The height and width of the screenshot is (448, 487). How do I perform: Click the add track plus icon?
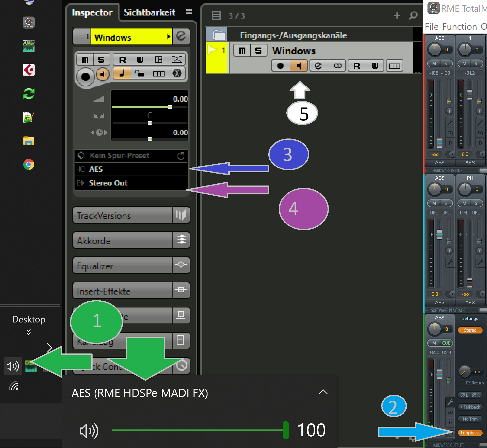tap(397, 16)
